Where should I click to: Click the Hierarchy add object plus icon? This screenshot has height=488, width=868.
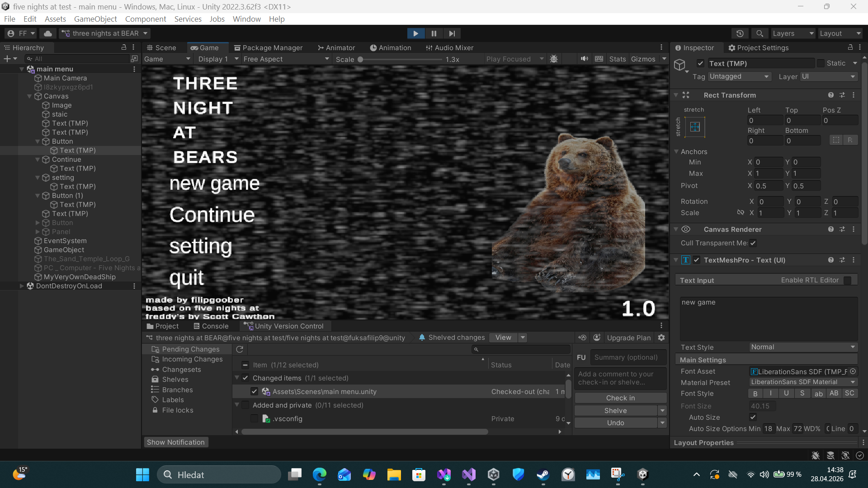(7, 59)
